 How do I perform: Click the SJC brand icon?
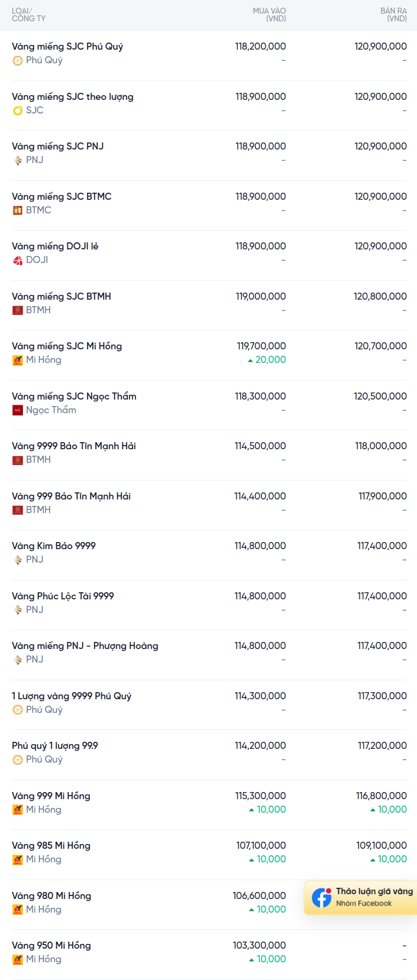(x=18, y=111)
